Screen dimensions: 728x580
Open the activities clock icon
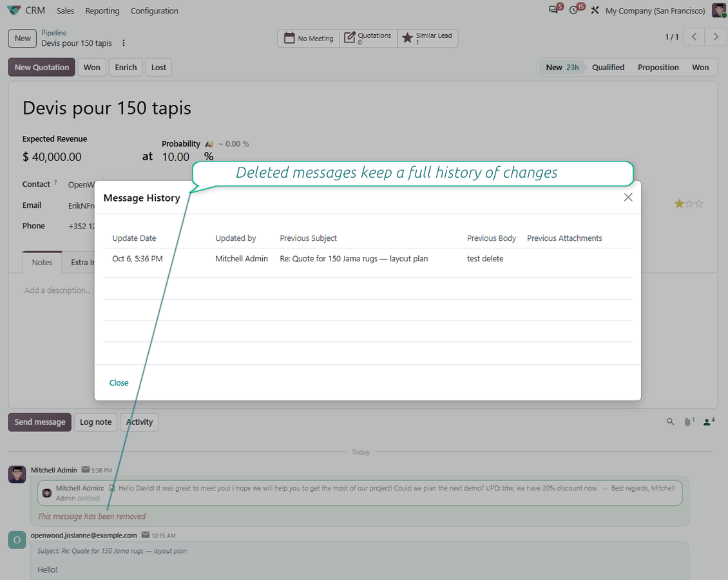tap(574, 10)
